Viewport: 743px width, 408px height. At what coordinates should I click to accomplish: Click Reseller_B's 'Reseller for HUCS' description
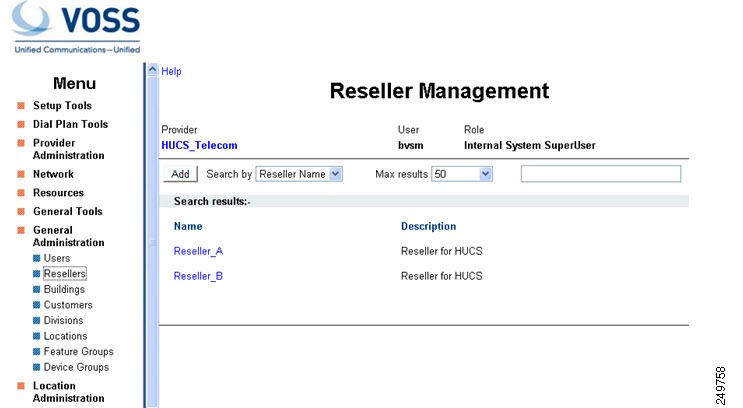point(442,276)
